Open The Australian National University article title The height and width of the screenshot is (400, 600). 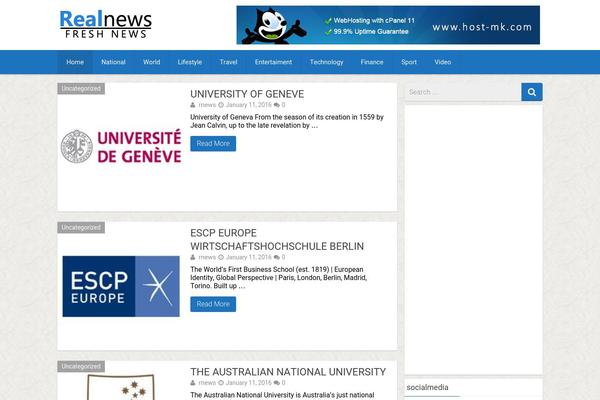click(288, 372)
